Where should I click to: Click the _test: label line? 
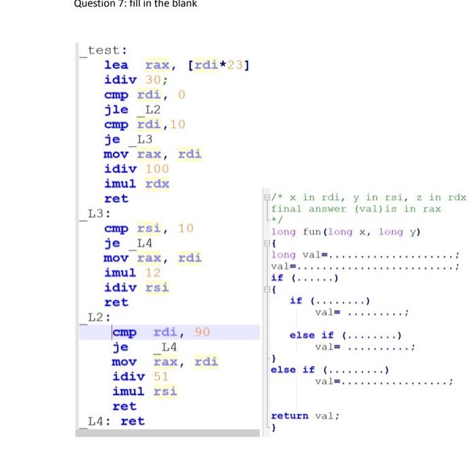pyautogui.click(x=103, y=51)
